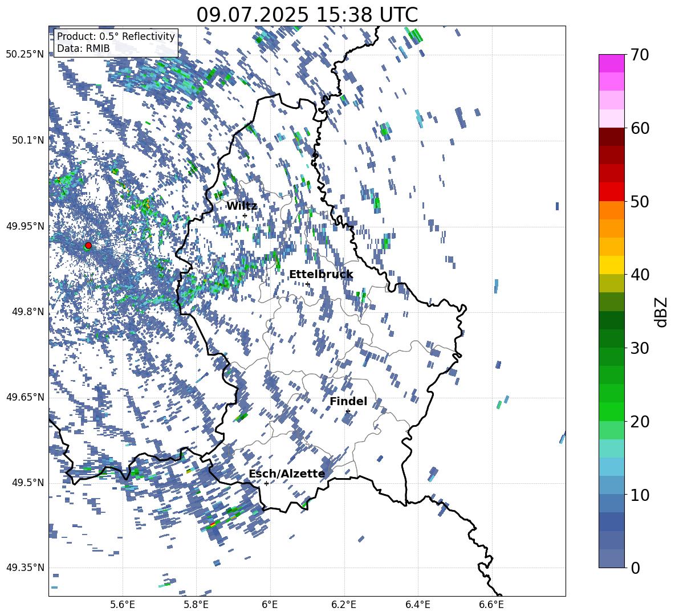Click the cross marker below Esch/Alzette label
The height and width of the screenshot is (616, 675).
pyautogui.click(x=266, y=483)
